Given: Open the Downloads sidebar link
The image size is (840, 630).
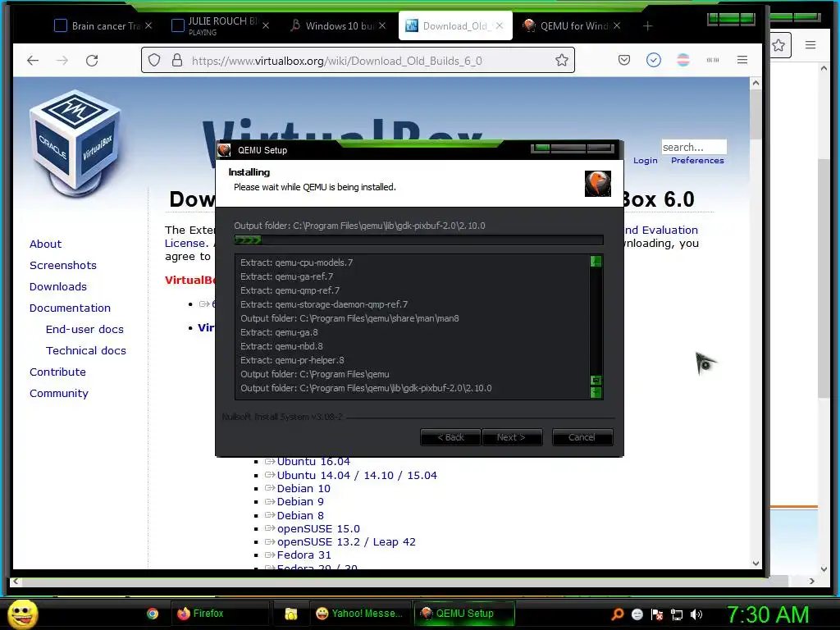Looking at the screenshot, I should 58,286.
